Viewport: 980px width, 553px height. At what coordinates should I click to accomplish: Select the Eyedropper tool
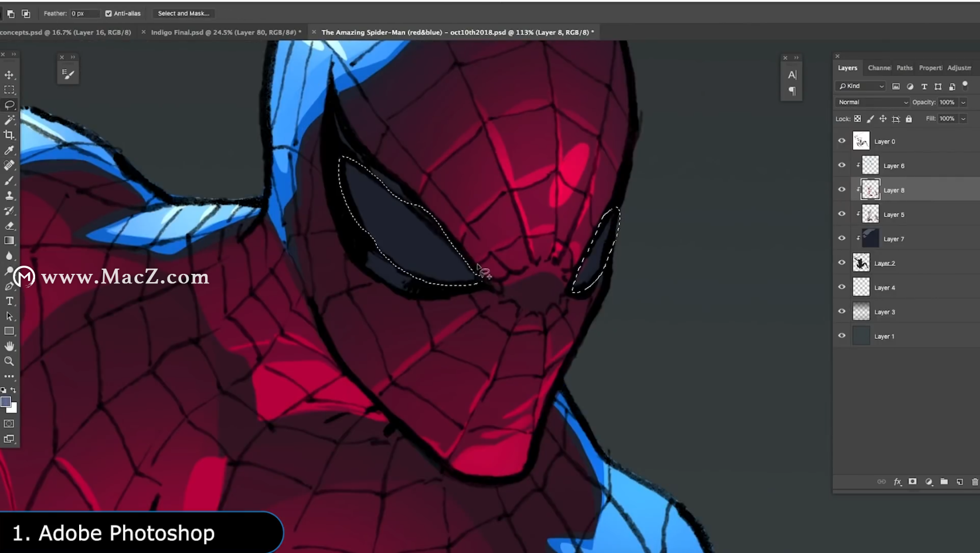tap(9, 150)
